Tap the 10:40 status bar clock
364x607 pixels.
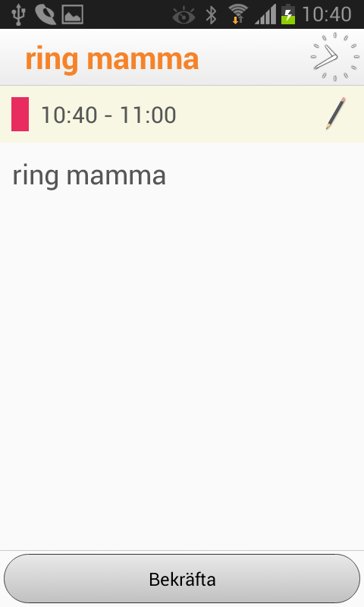[327, 14]
